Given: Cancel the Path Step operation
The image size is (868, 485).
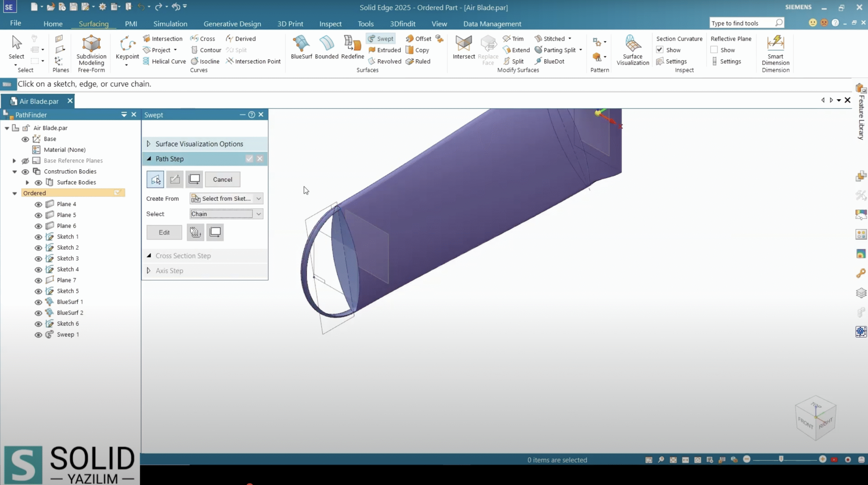Looking at the screenshot, I should click(222, 179).
